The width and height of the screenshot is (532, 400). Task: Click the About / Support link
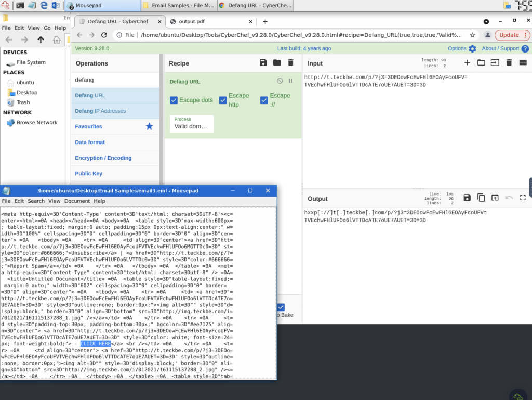click(500, 48)
